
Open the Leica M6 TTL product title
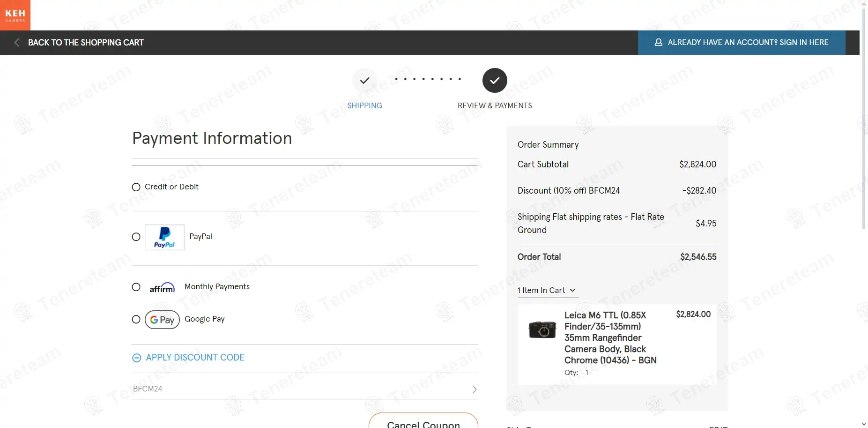610,338
